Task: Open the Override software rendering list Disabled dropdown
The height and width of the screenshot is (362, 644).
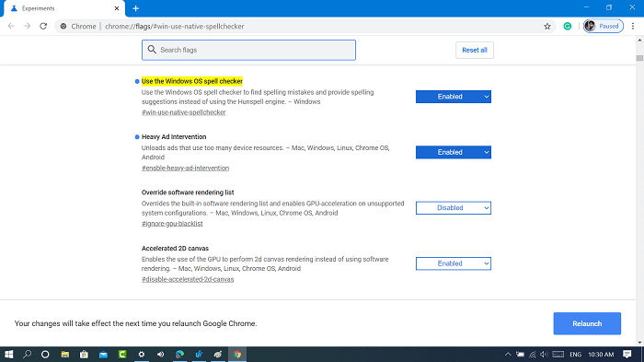Action: coord(453,208)
